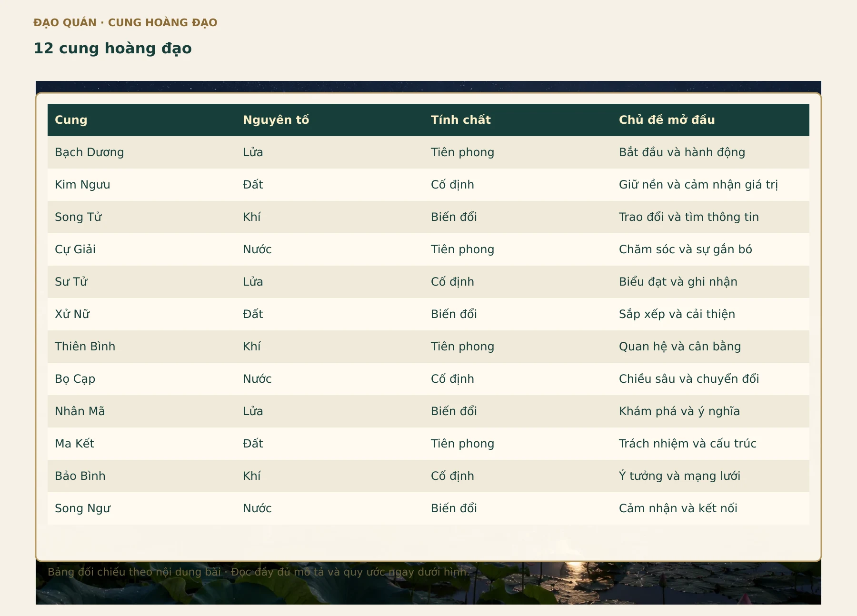The width and height of the screenshot is (857, 616).
Task: Click the 'Nguyên tố' column header
Action: pyautogui.click(x=329, y=120)
